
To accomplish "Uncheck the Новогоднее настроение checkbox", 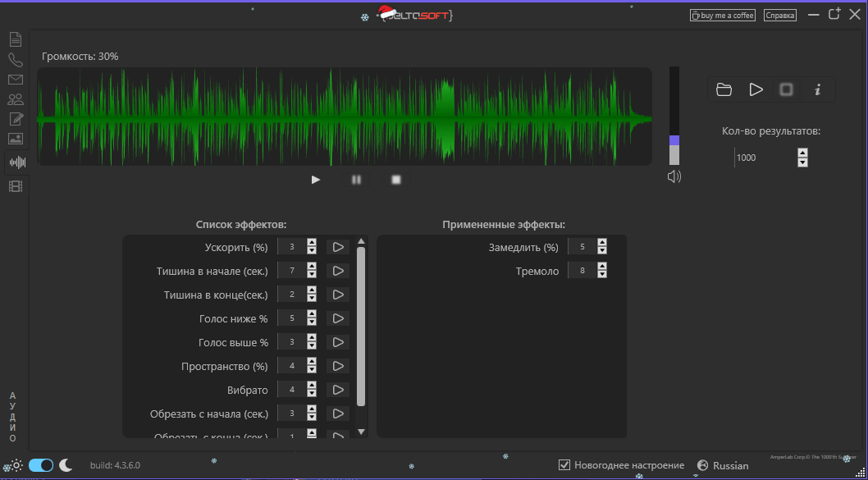I will tap(564, 465).
